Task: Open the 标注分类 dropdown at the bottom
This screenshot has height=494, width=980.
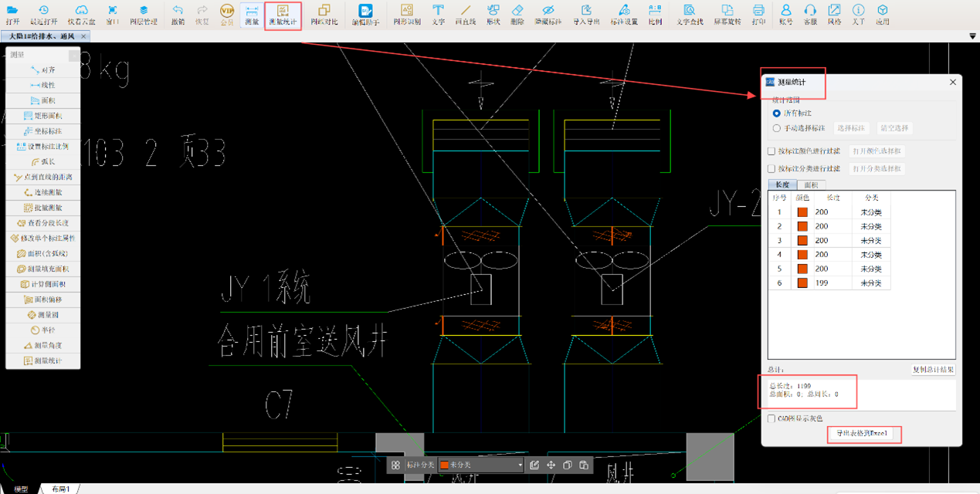Action: coord(481,465)
